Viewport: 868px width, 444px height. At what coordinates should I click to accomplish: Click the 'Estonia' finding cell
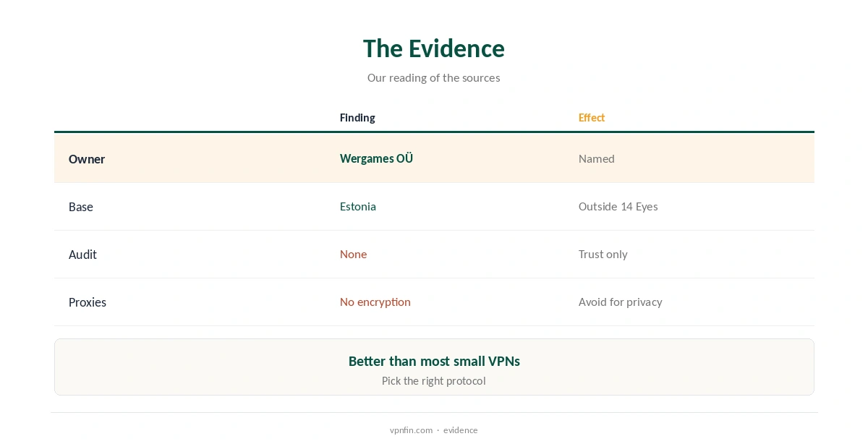[358, 206]
